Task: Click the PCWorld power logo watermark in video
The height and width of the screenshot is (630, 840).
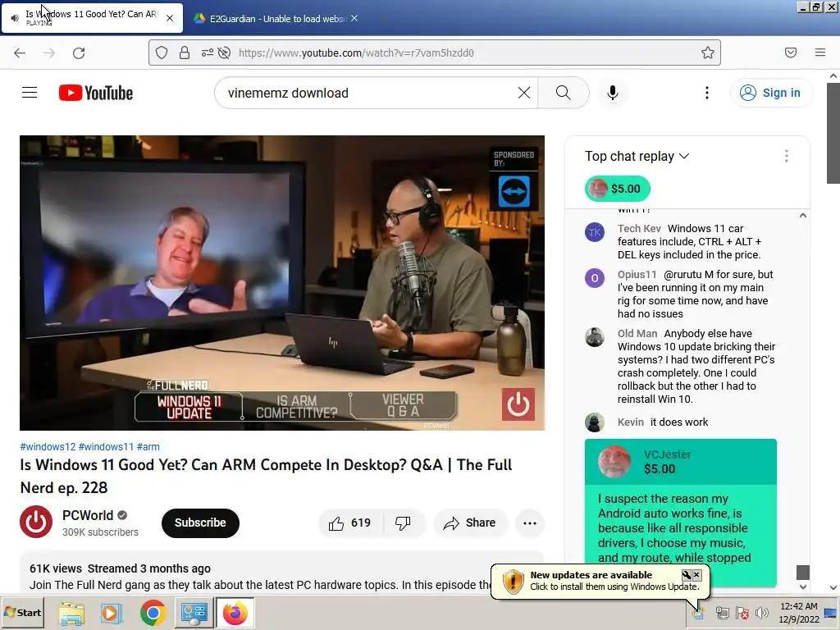Action: (518, 404)
